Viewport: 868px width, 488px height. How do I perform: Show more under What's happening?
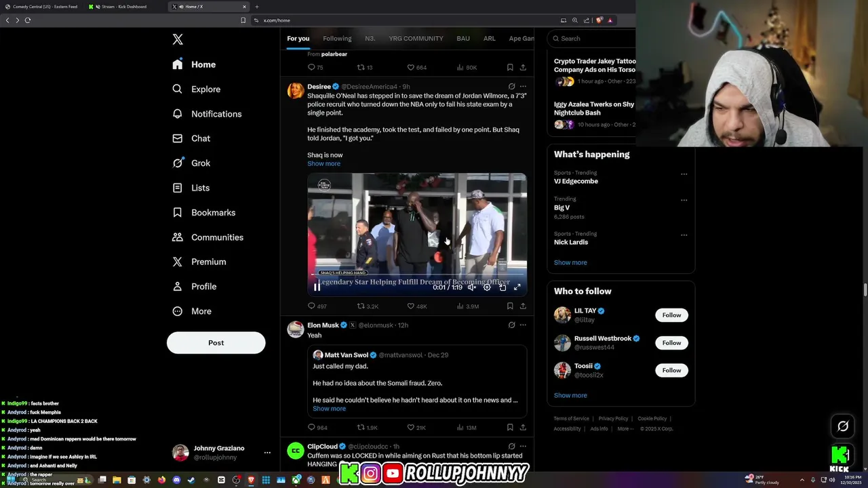570,262
